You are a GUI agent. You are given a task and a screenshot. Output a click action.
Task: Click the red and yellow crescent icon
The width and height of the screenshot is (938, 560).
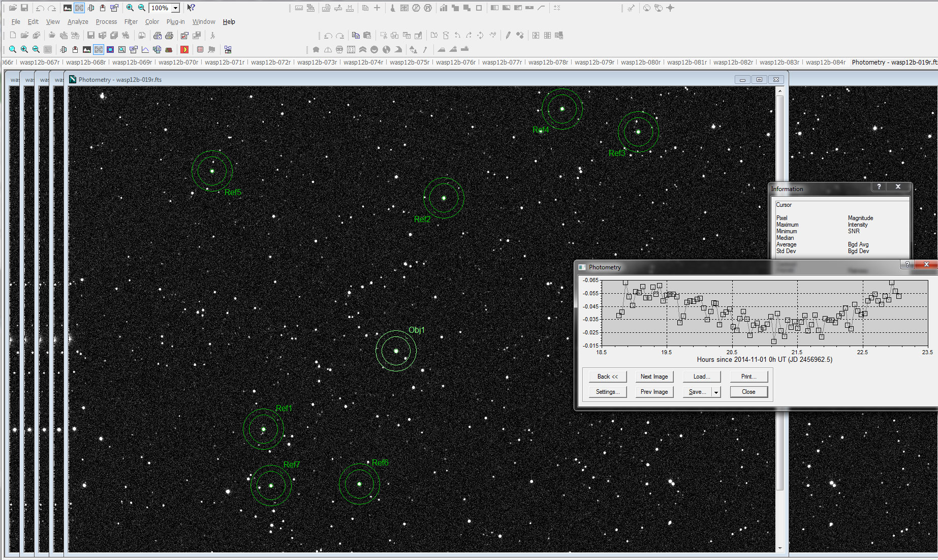[x=184, y=50]
